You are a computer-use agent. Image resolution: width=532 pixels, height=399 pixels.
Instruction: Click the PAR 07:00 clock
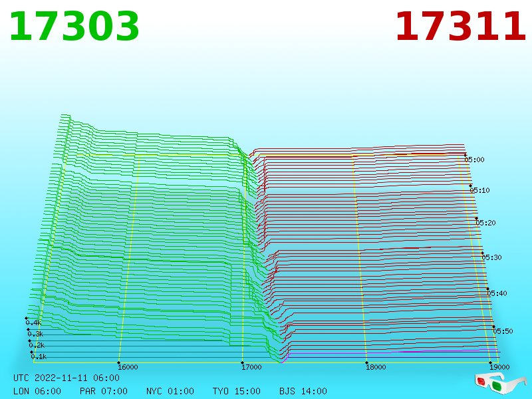click(104, 391)
